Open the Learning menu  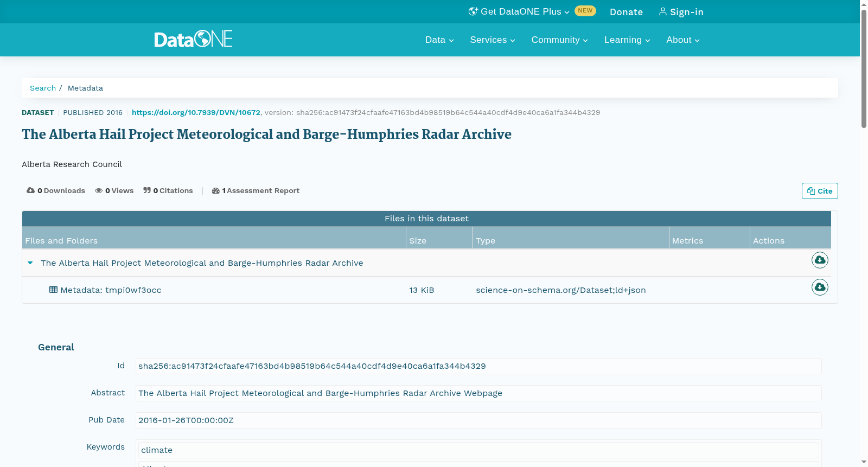pyautogui.click(x=627, y=40)
